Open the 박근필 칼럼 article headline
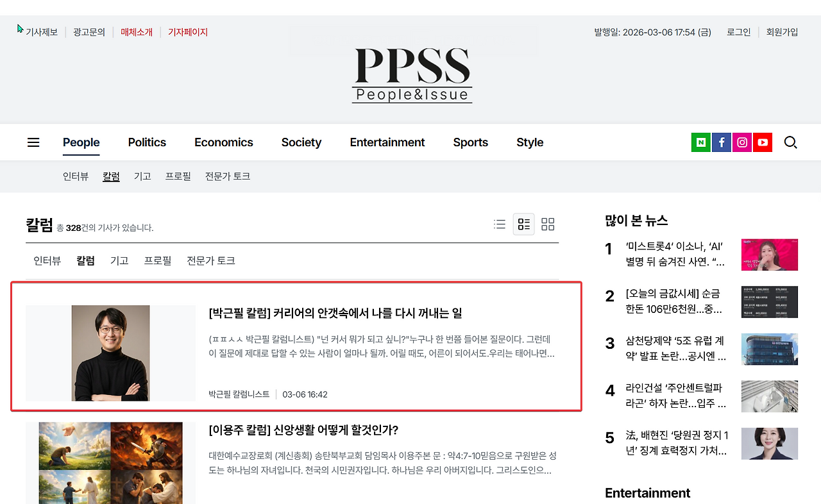Image resolution: width=821 pixels, height=504 pixels. point(335,314)
